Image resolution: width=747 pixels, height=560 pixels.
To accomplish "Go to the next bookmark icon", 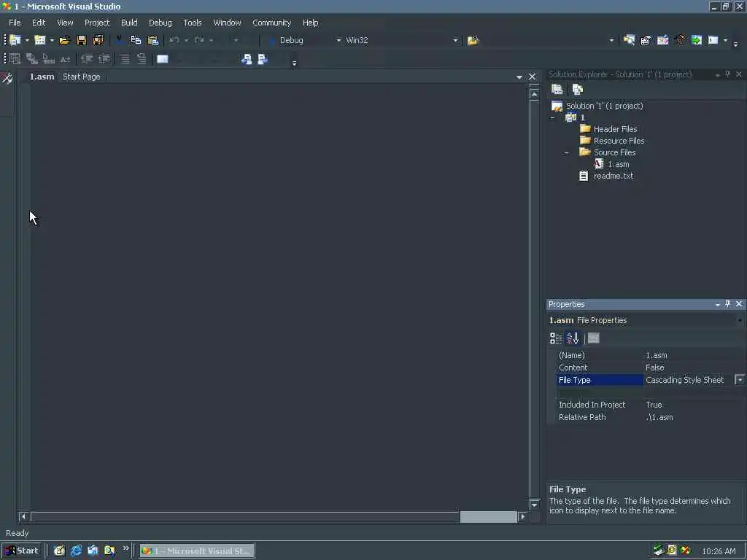I will (x=263, y=59).
